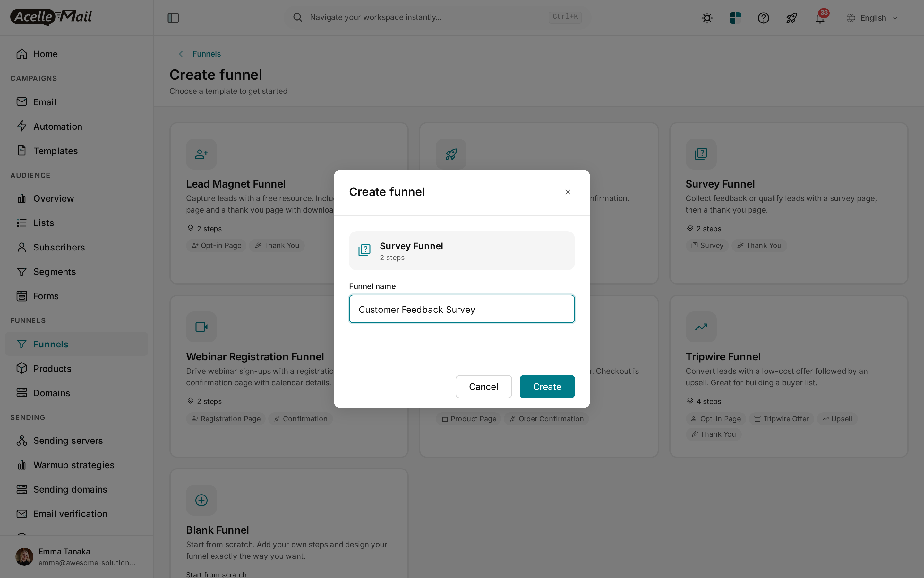The height and width of the screenshot is (578, 924).
Task: Click the Lead Magnet add-user icon
Action: [201, 154]
